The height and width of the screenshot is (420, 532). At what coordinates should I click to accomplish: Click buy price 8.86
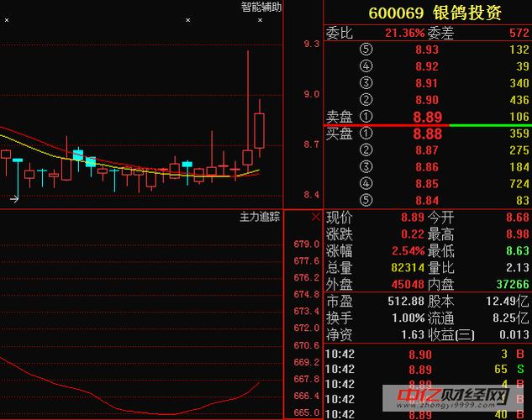coord(427,167)
